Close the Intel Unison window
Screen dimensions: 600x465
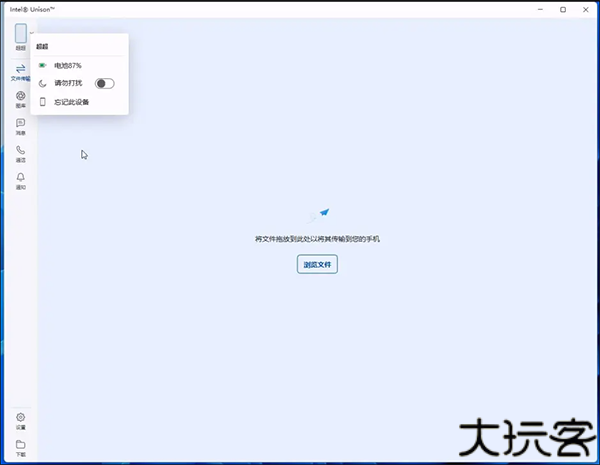point(585,10)
